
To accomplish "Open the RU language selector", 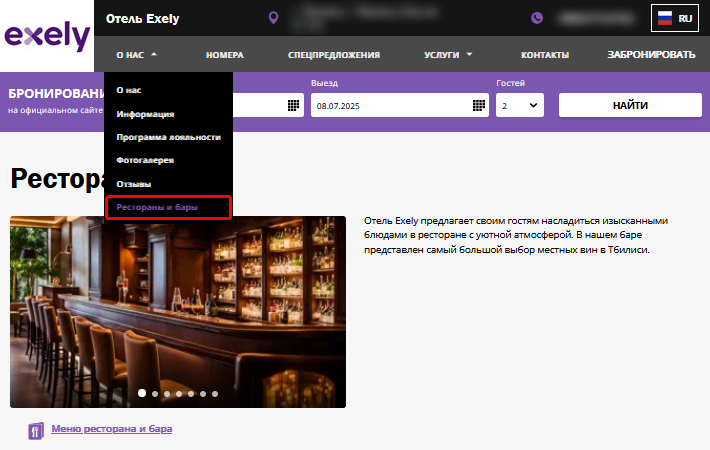I will click(x=675, y=18).
